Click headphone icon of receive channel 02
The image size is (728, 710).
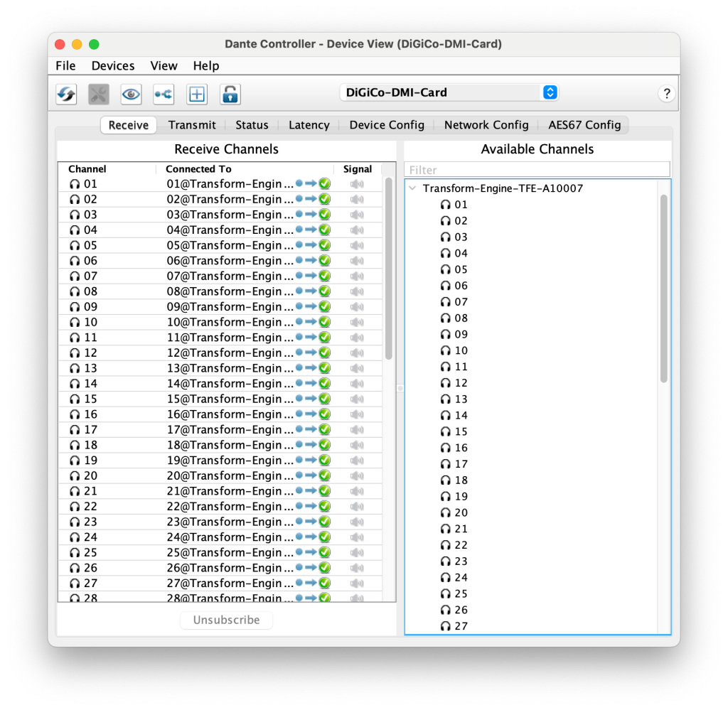[74, 200]
